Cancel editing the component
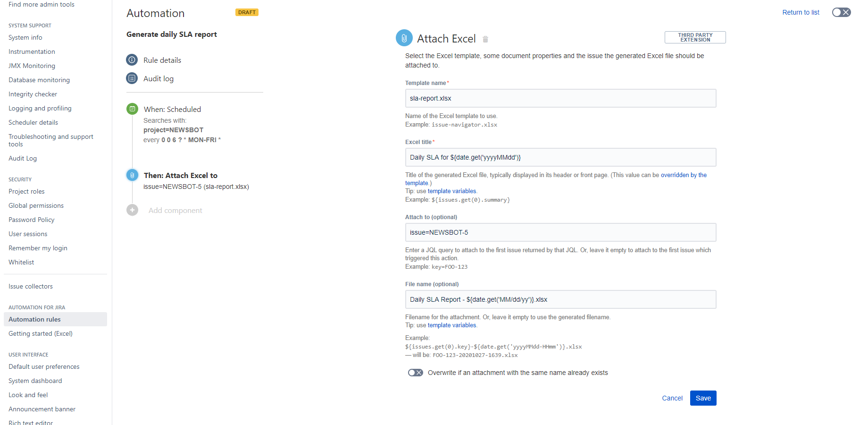The image size is (868, 425). [672, 398]
